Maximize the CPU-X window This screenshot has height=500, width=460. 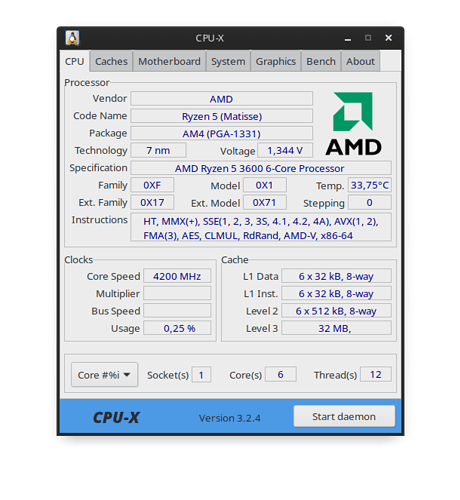368,38
